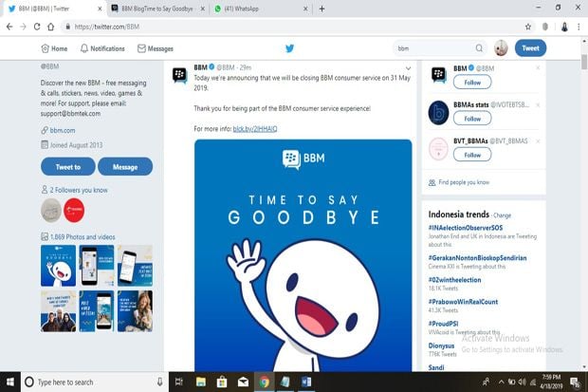Open the Time to Say Goodbye tweet image
The height and width of the screenshot is (392, 588).
pos(303,255)
